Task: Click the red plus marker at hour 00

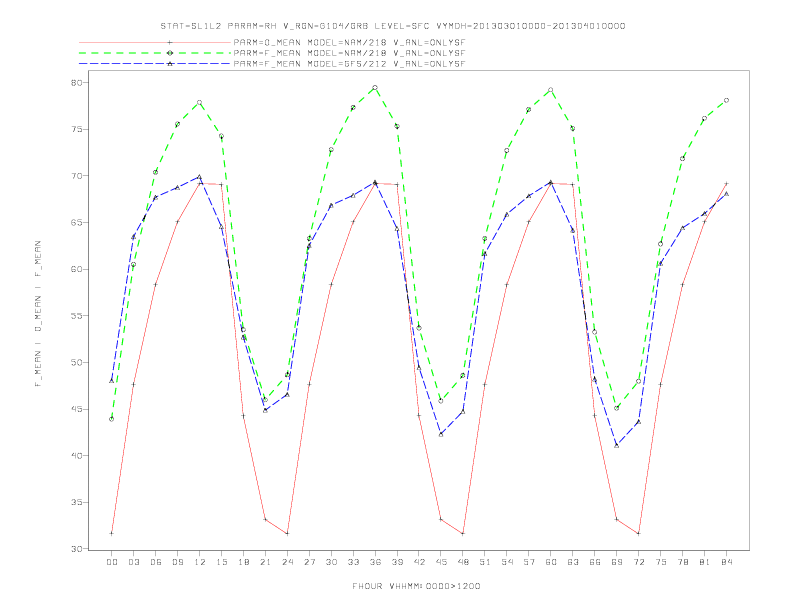Action: (x=112, y=533)
